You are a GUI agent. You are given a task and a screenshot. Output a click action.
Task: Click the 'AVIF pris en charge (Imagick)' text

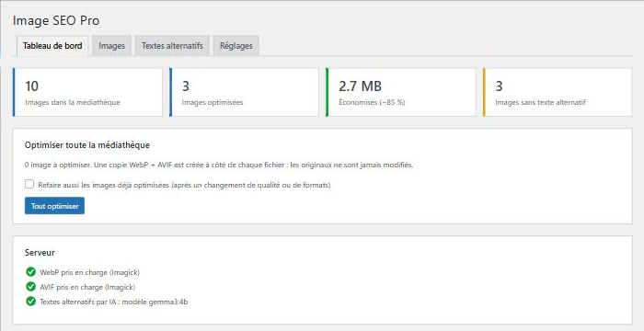click(x=87, y=287)
